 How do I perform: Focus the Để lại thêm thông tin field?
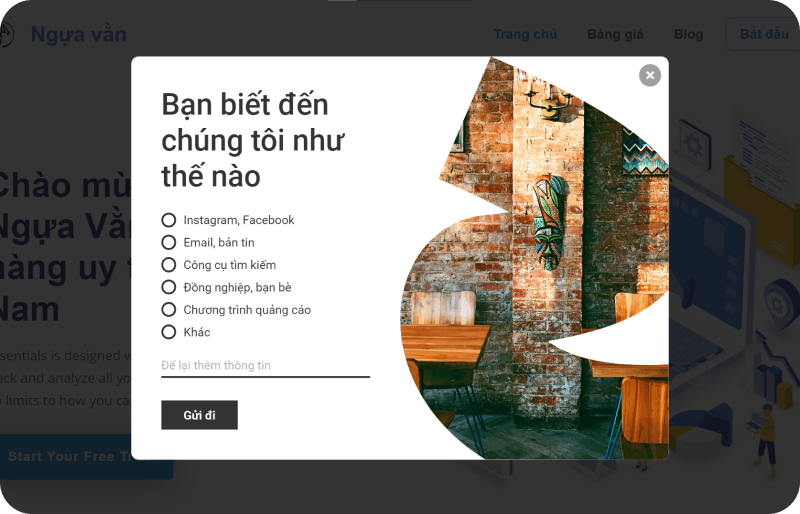(x=265, y=365)
